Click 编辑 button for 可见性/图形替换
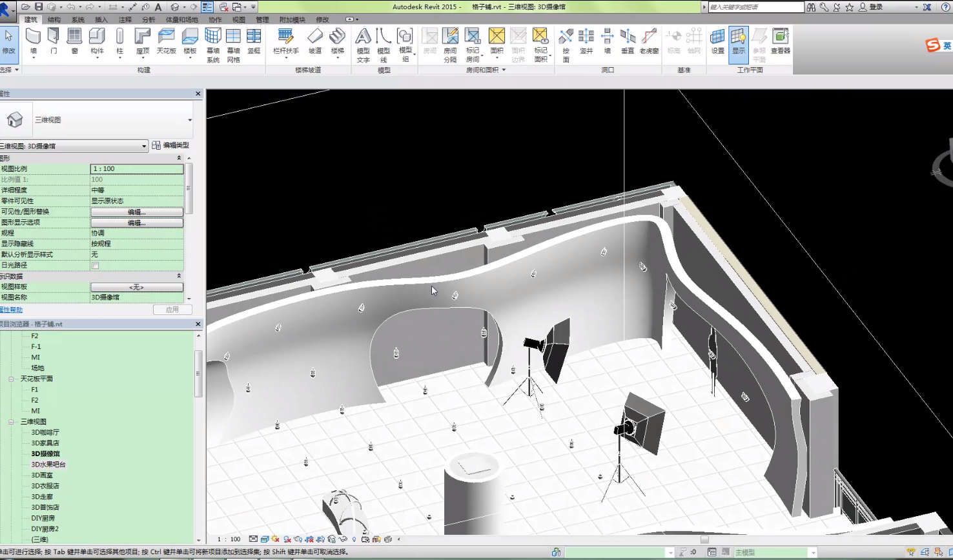 tap(136, 212)
